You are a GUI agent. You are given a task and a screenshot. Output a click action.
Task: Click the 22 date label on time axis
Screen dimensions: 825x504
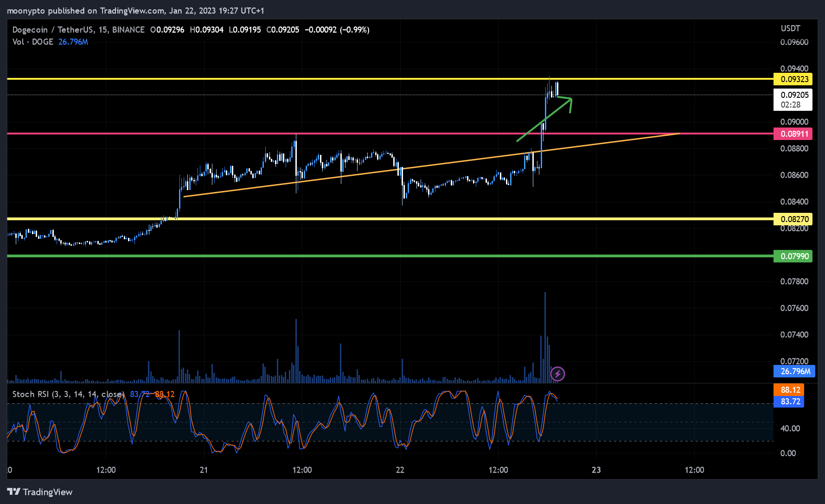[400, 470]
